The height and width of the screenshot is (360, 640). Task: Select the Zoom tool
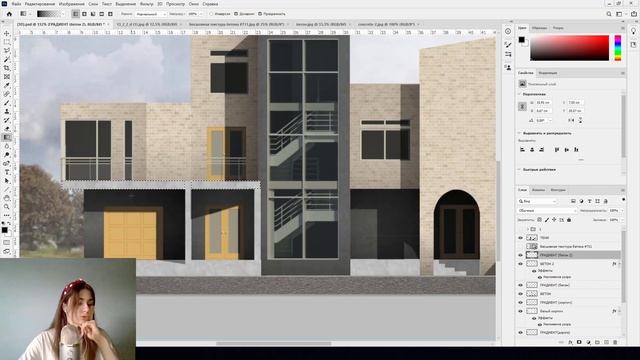(x=7, y=207)
